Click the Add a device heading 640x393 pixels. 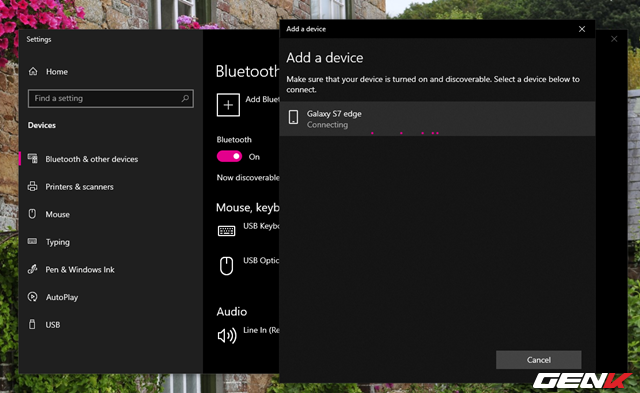click(324, 58)
